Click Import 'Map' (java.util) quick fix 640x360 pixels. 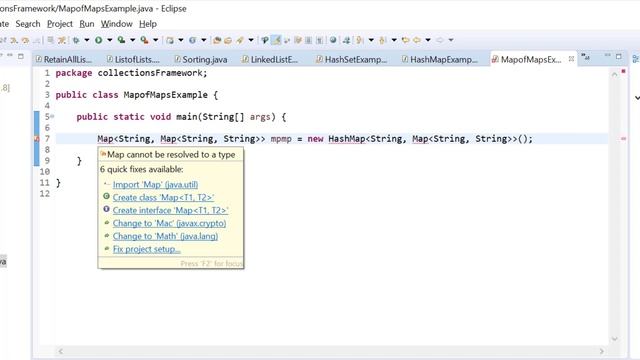point(155,184)
